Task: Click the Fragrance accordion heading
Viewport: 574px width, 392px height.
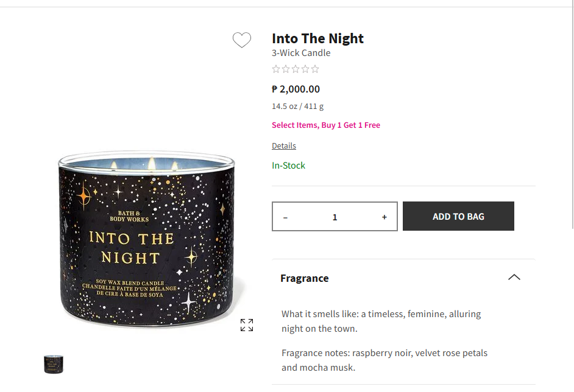Action: tap(305, 278)
